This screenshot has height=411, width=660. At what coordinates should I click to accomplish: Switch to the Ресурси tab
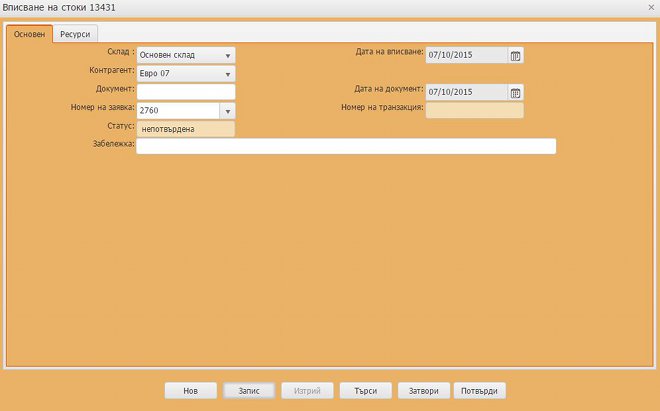click(75, 34)
